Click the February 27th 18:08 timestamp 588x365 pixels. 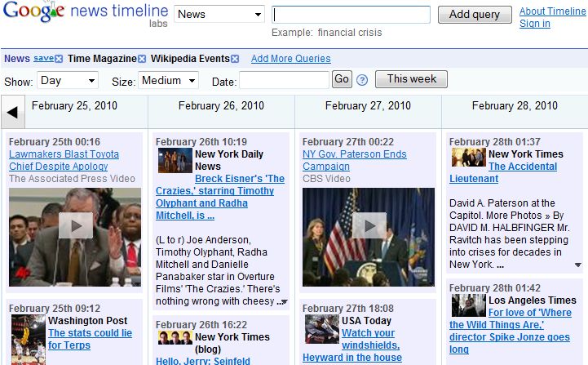(348, 309)
